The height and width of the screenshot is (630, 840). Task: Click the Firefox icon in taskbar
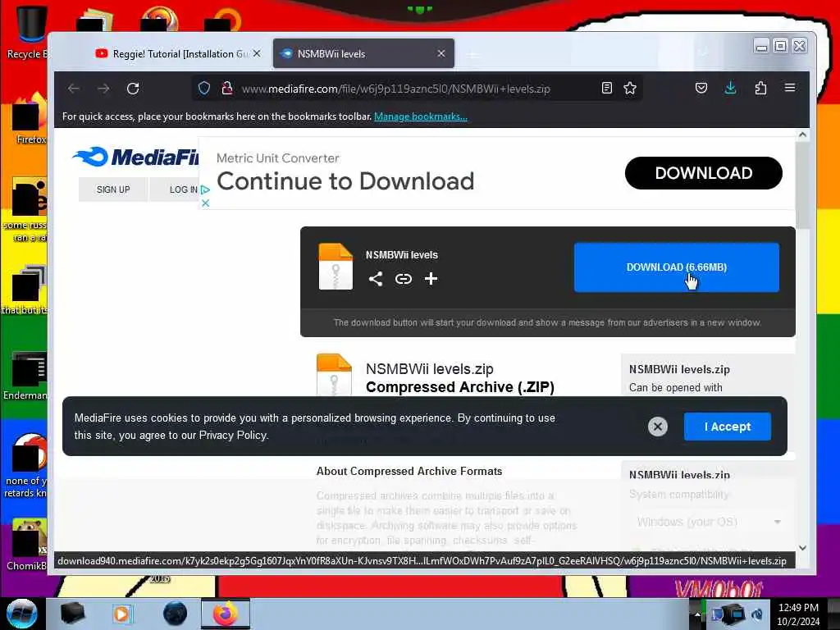[x=226, y=614]
